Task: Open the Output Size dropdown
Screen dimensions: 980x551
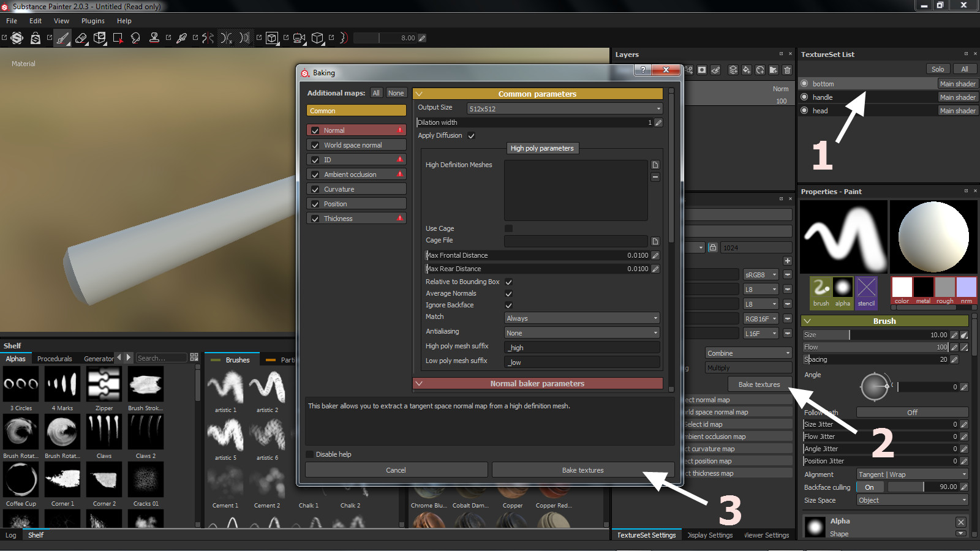Action: click(x=564, y=108)
